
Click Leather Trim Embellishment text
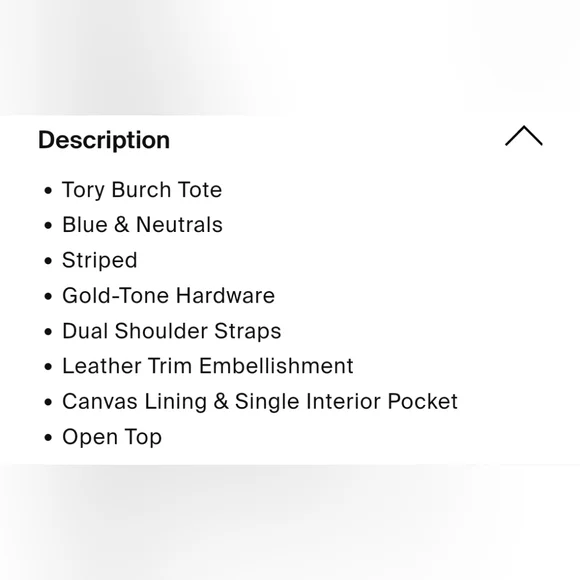point(208,366)
